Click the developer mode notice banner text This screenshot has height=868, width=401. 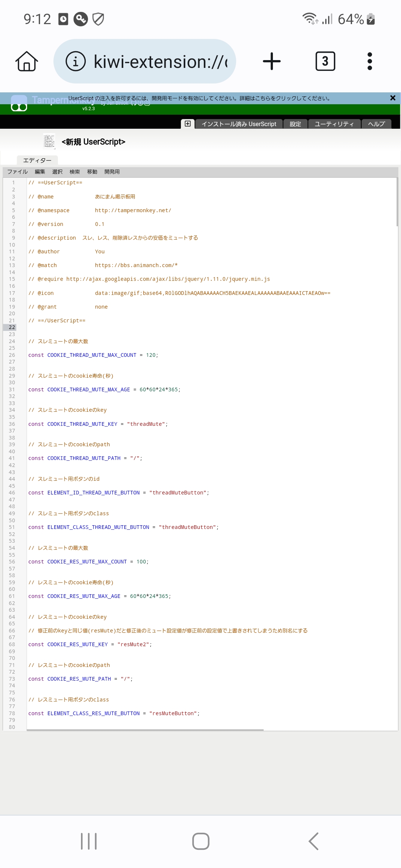(x=199, y=98)
